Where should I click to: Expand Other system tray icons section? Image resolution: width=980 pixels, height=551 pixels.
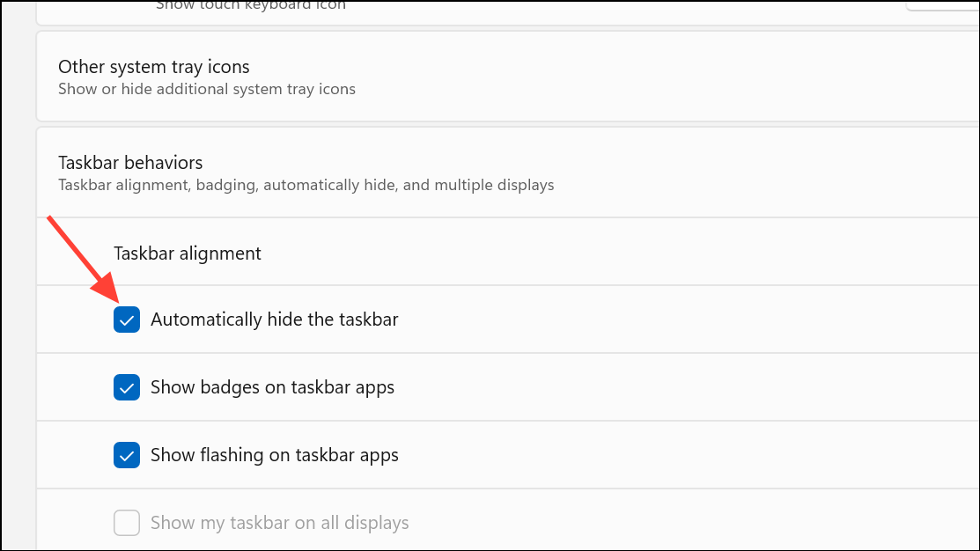coord(507,77)
